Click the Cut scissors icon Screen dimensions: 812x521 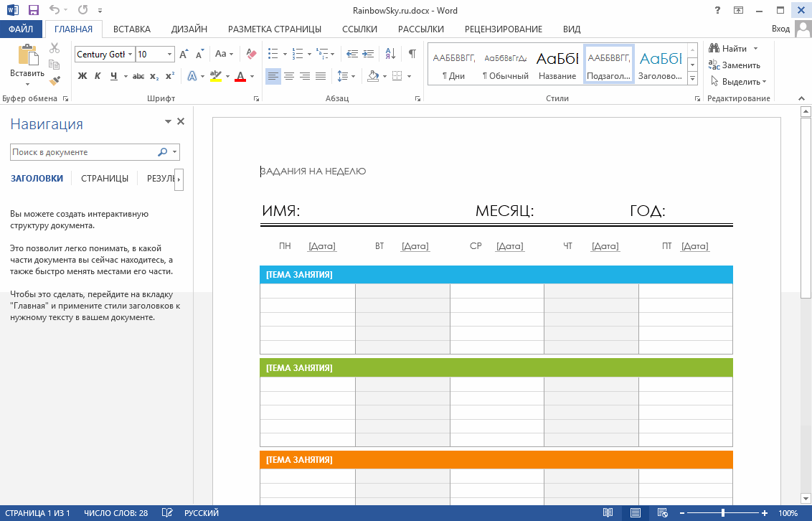[x=55, y=48]
